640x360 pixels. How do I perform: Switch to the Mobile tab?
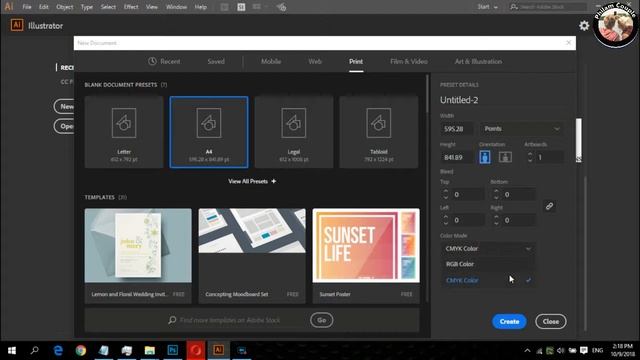coord(271,61)
